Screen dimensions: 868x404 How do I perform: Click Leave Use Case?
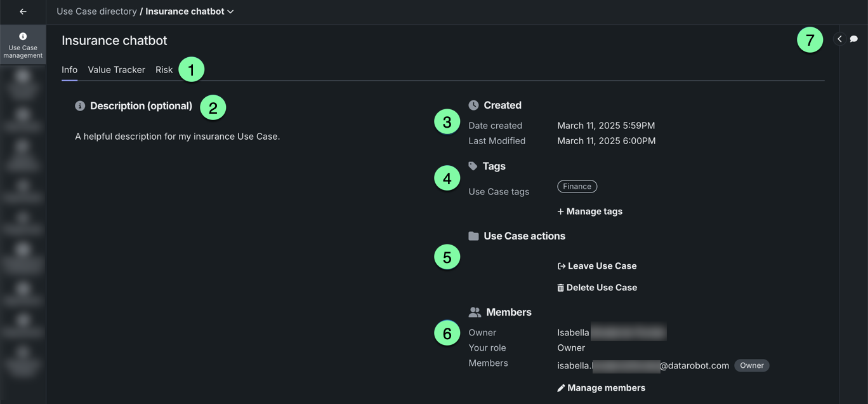tap(597, 266)
